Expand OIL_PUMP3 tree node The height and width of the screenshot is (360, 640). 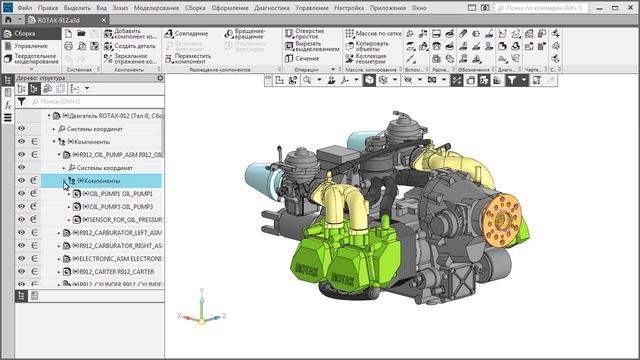tap(69, 207)
